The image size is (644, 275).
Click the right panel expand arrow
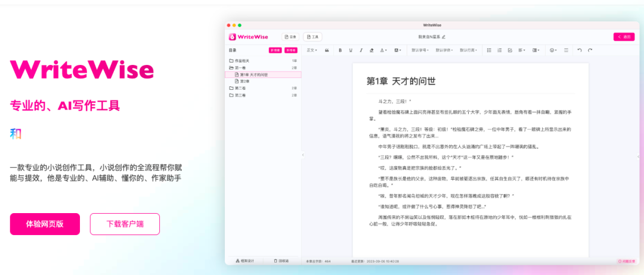[638, 156]
